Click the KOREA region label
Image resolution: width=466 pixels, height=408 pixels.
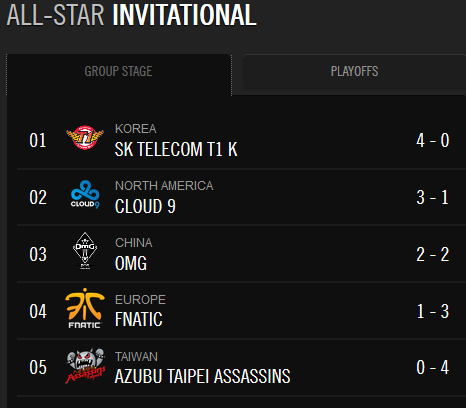coord(136,129)
